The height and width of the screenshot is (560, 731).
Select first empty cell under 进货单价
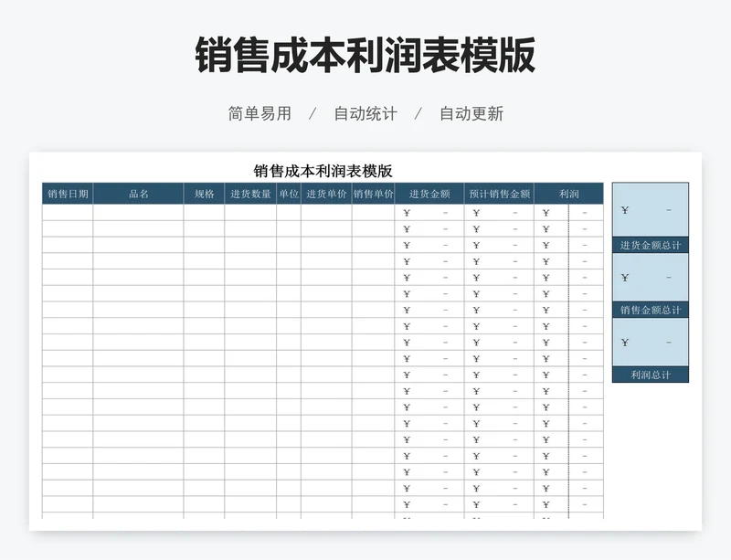326,213
